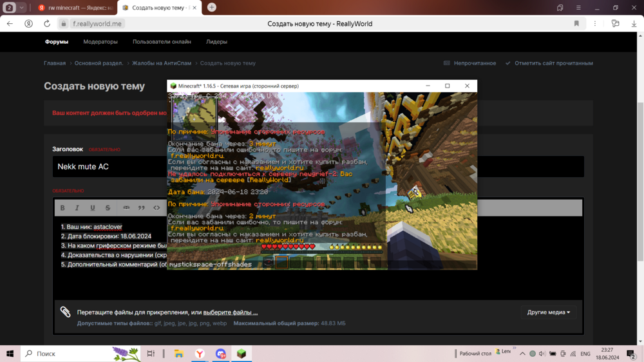Open the network icon in system tray

click(x=573, y=354)
